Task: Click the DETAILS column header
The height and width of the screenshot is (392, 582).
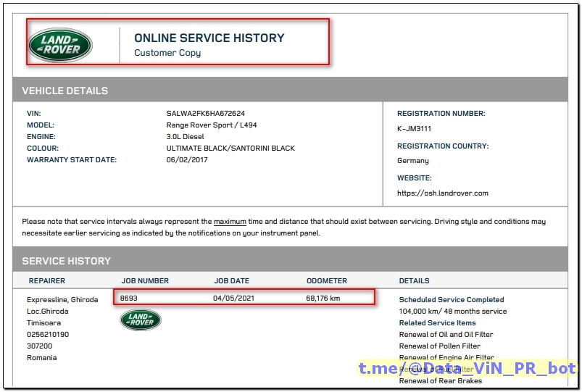Action: coord(415,280)
